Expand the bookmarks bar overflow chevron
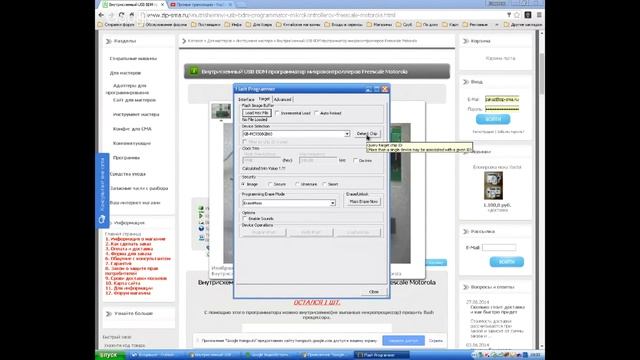Screen dimensions: 640x360 [x=497, y=25]
